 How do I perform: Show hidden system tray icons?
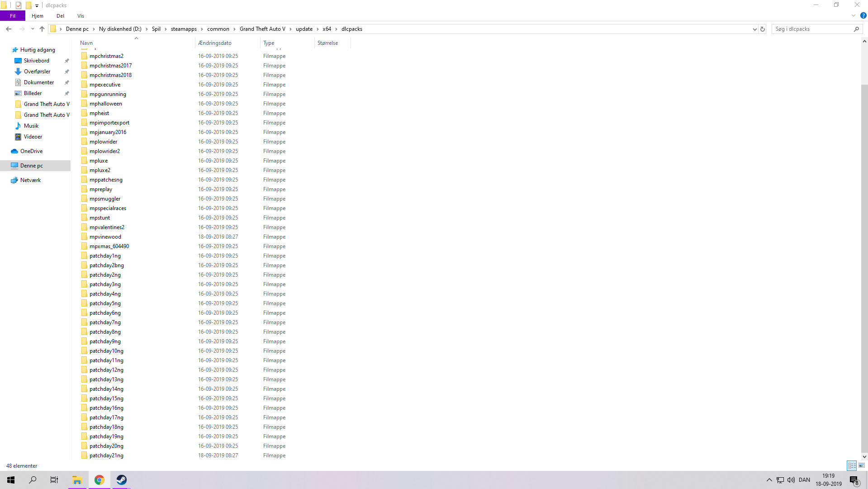tap(769, 480)
